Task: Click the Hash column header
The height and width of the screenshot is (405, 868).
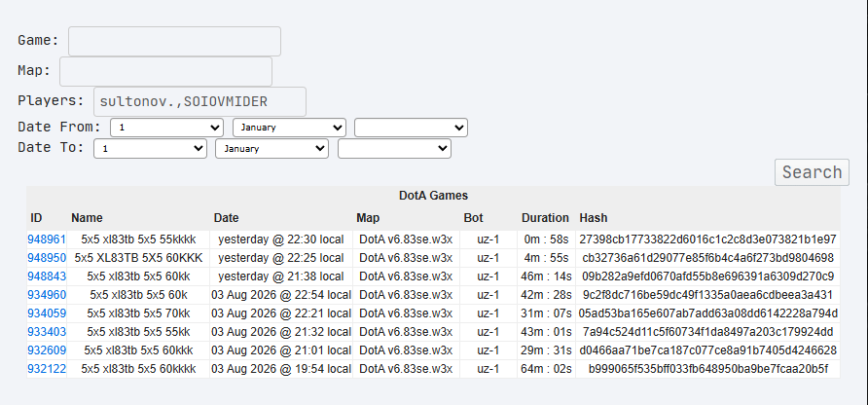Action: [x=594, y=218]
